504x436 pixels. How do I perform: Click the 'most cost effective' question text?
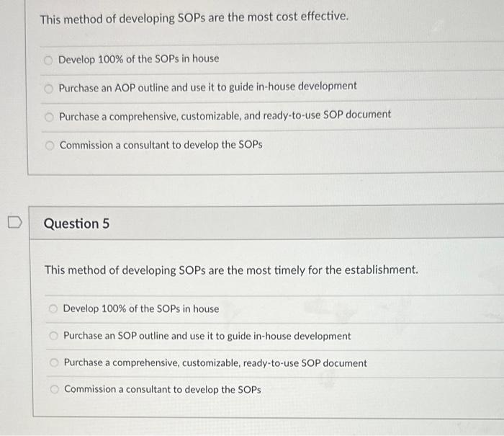194,18
